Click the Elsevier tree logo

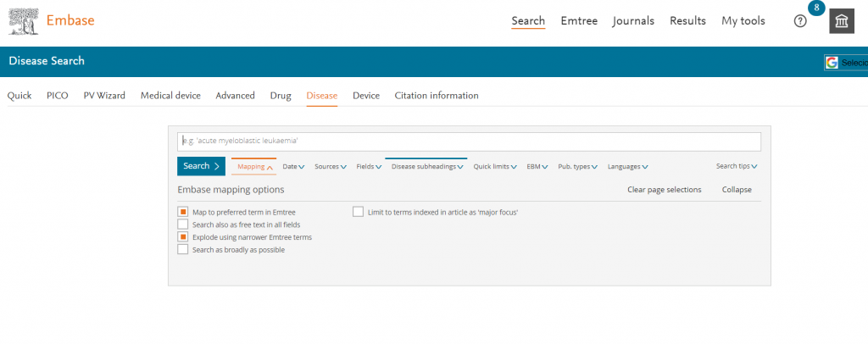pos(22,20)
